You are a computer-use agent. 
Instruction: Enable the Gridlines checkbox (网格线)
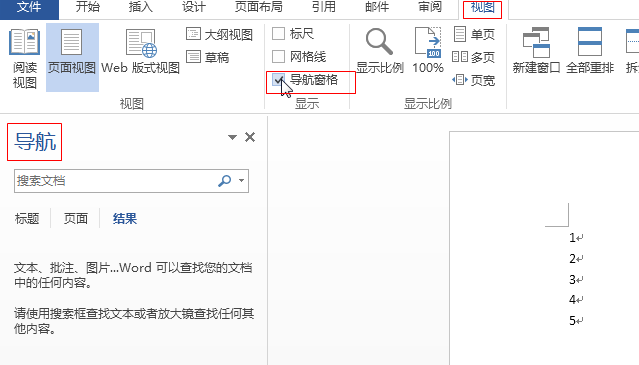coord(278,56)
